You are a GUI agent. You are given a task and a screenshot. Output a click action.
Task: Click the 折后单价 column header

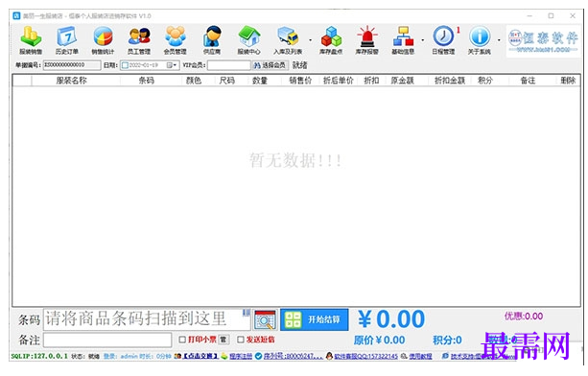tap(339, 81)
